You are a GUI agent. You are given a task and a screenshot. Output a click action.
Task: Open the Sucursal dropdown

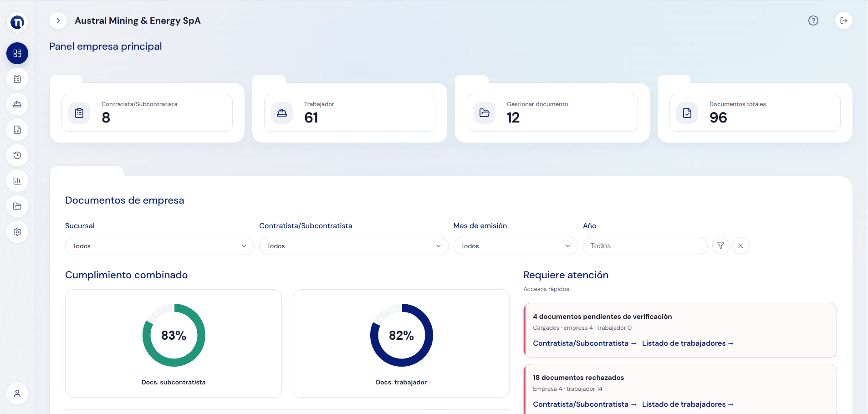(x=160, y=246)
